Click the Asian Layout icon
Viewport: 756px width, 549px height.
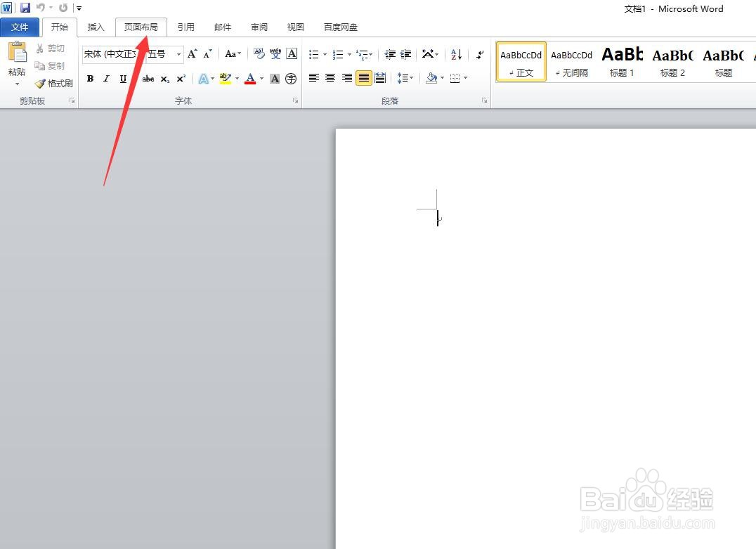(x=428, y=54)
